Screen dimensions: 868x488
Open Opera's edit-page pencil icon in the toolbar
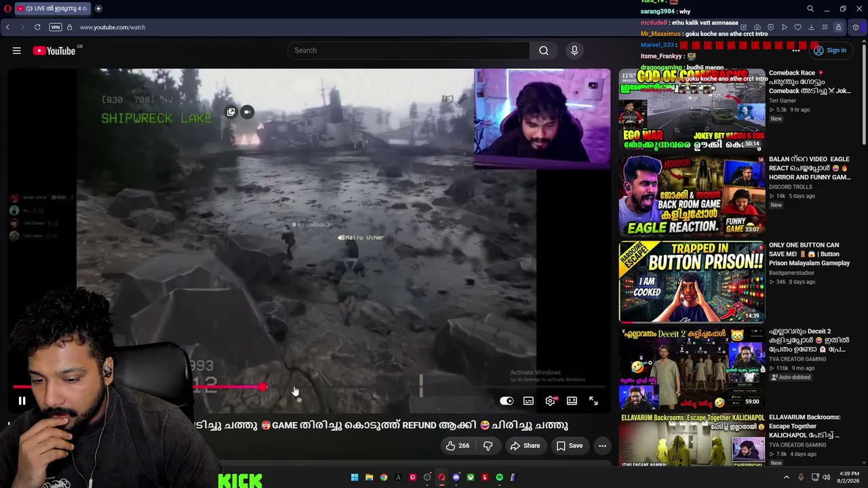pos(744,27)
